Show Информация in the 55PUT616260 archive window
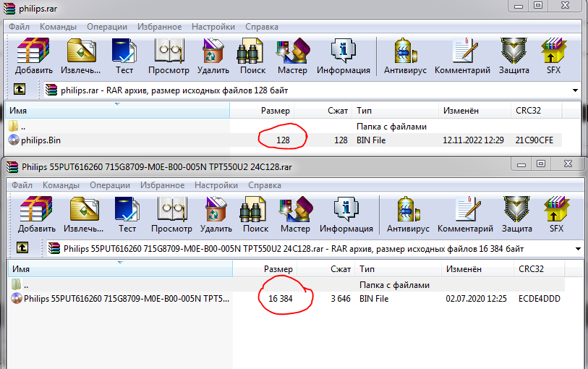 pyautogui.click(x=346, y=214)
